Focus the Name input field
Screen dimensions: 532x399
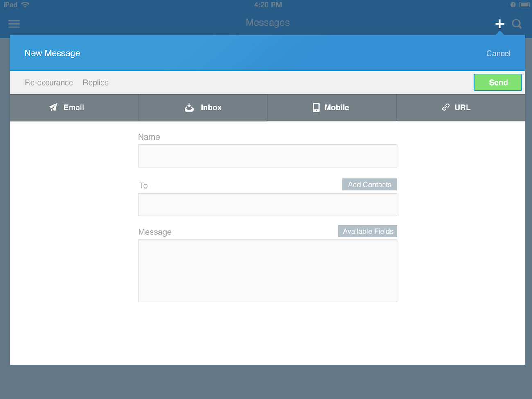point(267,156)
